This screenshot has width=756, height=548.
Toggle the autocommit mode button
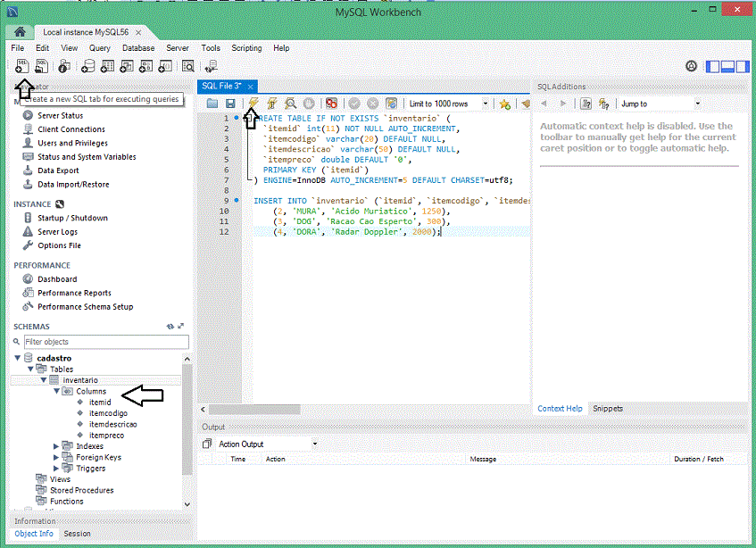(x=391, y=104)
